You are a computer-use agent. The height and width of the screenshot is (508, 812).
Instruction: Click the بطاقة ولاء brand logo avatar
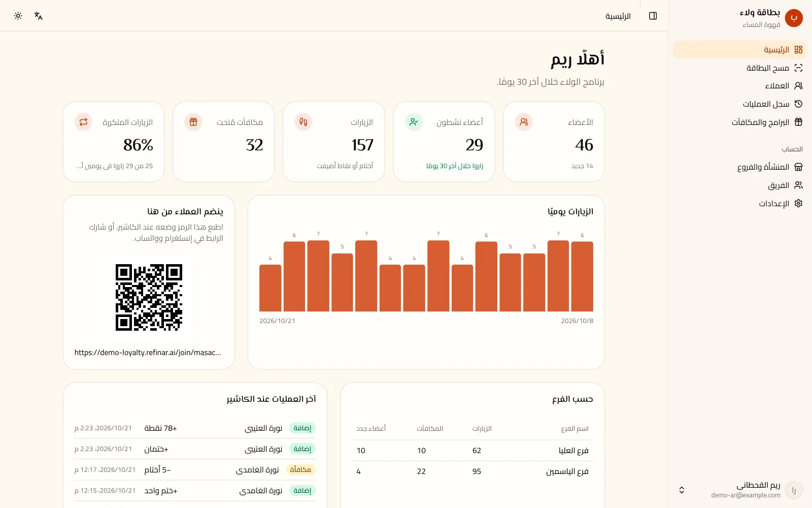tap(794, 18)
